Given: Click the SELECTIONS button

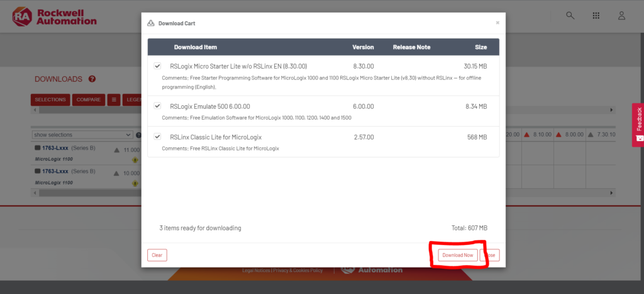Looking at the screenshot, I should [x=50, y=99].
